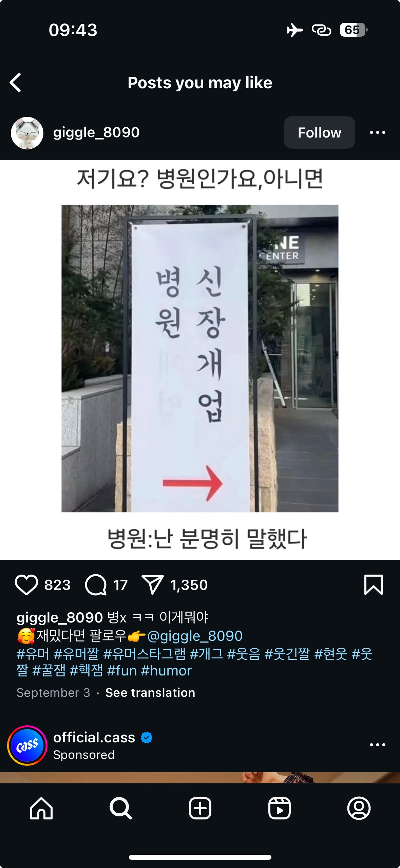Open official.cass sponsored avatar

27,745
